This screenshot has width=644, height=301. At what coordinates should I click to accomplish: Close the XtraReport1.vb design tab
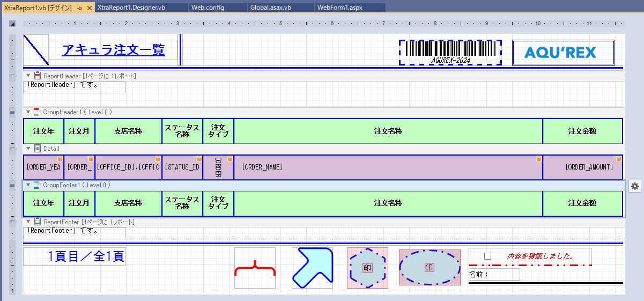[x=88, y=8]
